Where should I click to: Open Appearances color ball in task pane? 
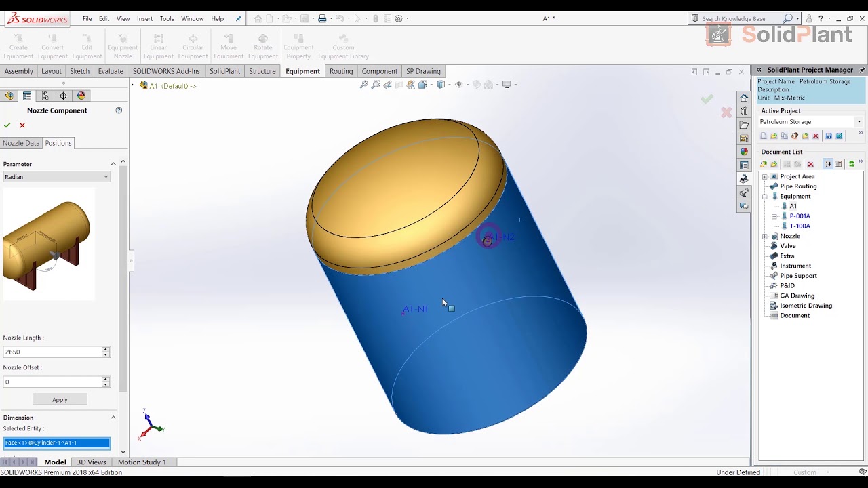coord(744,152)
